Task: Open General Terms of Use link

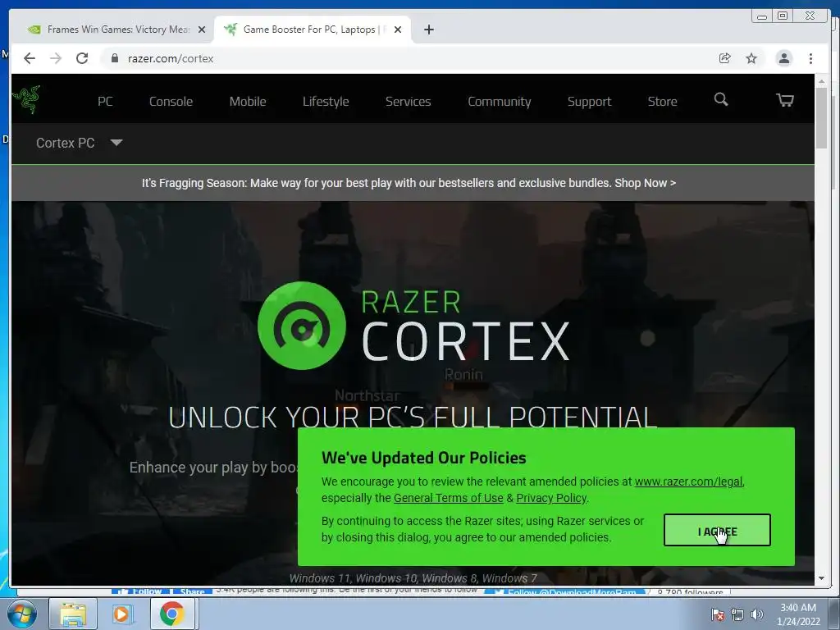Action: [x=449, y=498]
